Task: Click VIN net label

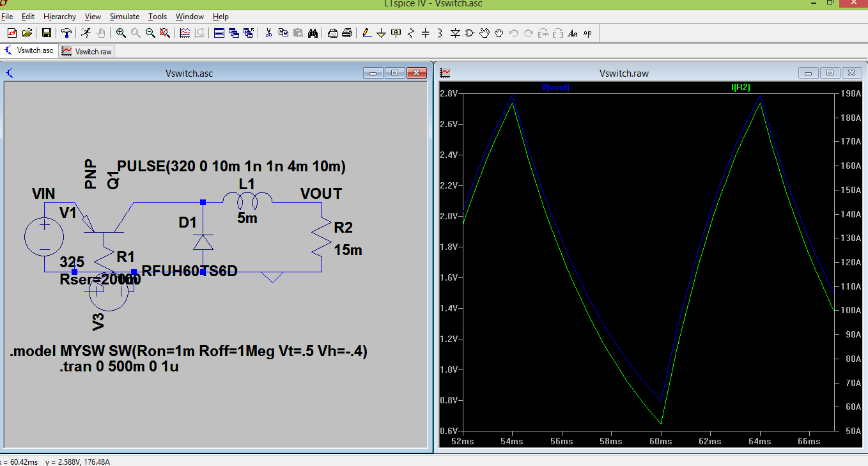Action: point(43,194)
